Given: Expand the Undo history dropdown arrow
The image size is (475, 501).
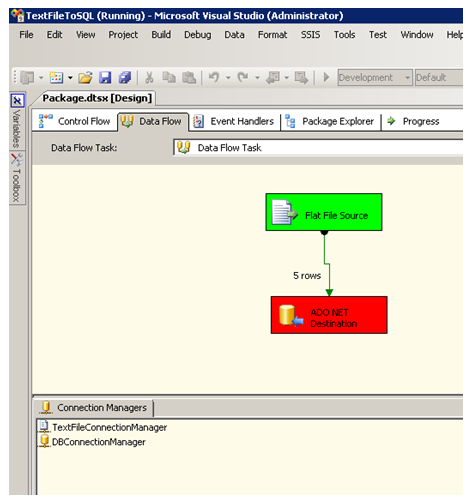Looking at the screenshot, I should pos(228,78).
